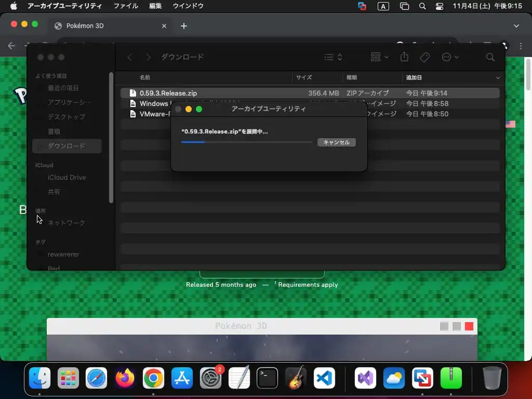Open the ファイル menu
The width and height of the screenshot is (532, 399).
[126, 6]
